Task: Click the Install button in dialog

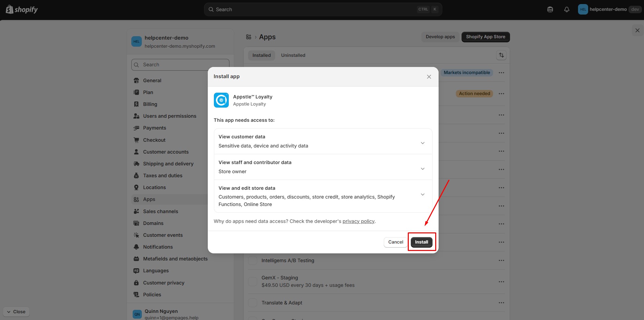Action: pos(421,242)
